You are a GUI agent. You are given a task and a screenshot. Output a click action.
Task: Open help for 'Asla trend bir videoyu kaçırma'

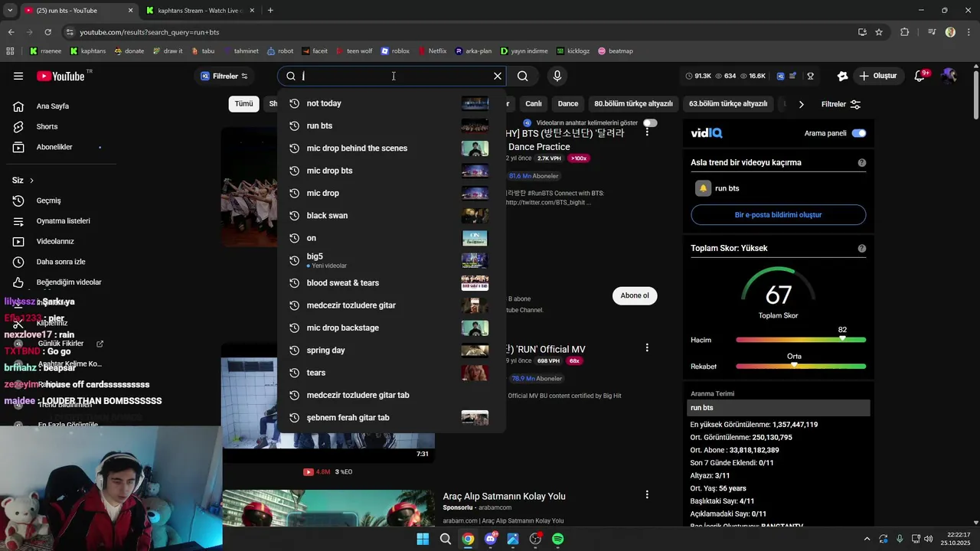pos(862,163)
